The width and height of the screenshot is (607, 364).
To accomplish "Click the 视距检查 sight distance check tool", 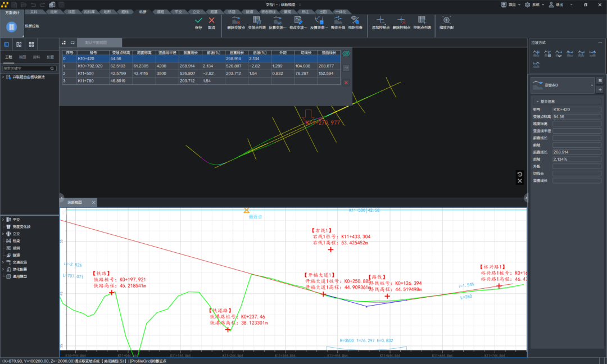I will point(355,22).
